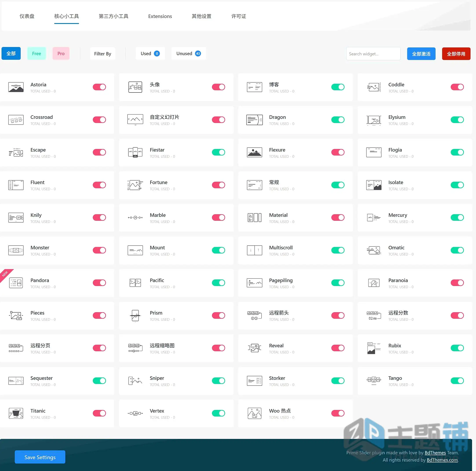
Task: Open the 第三方小工具 tab
Action: coord(114,16)
